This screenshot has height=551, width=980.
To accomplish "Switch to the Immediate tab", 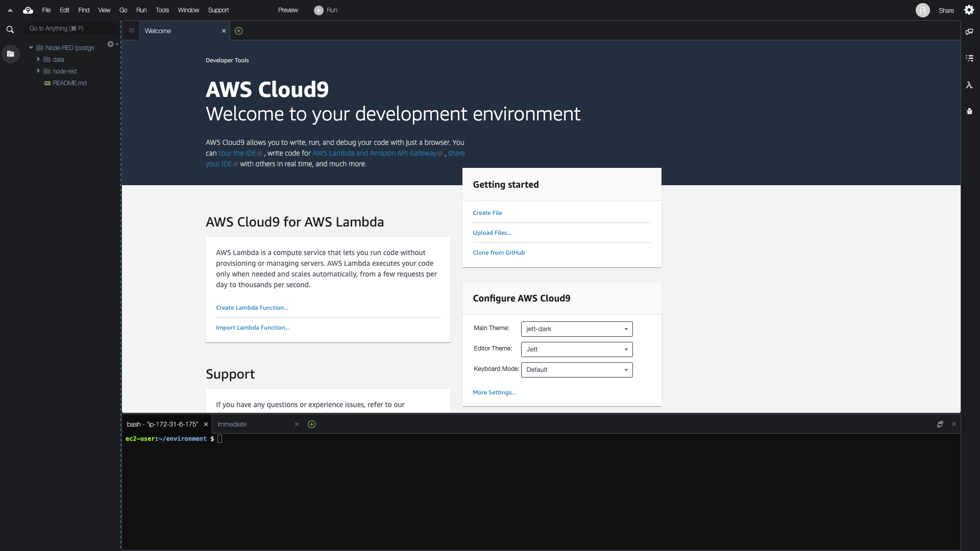I will pyautogui.click(x=232, y=424).
